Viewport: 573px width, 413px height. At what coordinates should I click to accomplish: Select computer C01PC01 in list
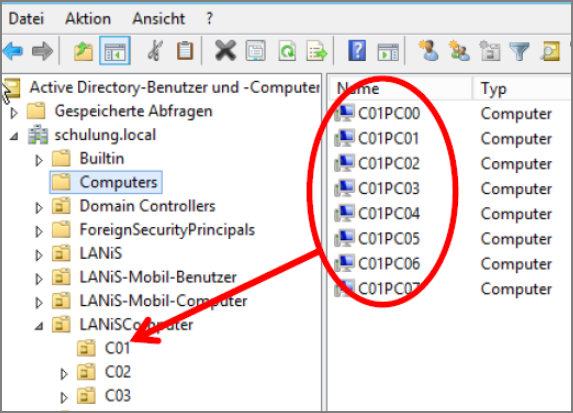pos(388,139)
